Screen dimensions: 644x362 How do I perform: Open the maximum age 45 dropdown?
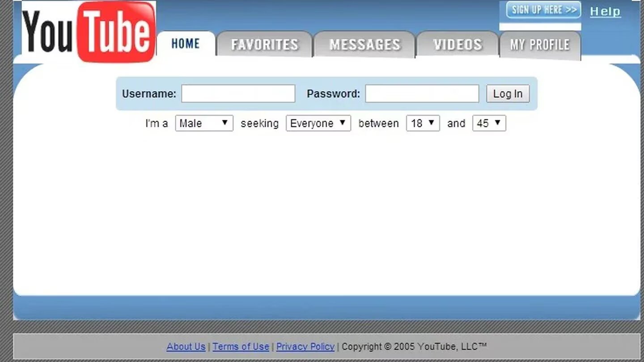489,123
